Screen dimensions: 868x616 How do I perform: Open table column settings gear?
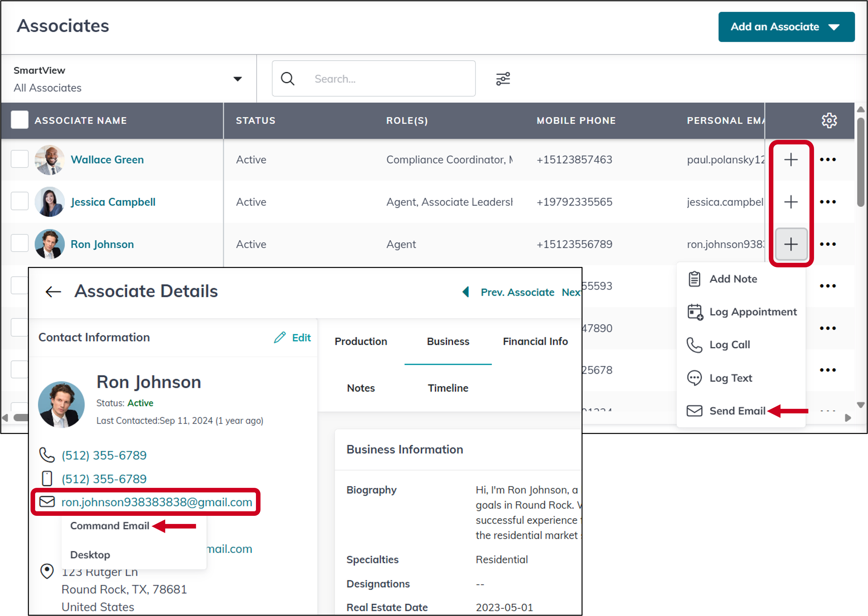(829, 121)
